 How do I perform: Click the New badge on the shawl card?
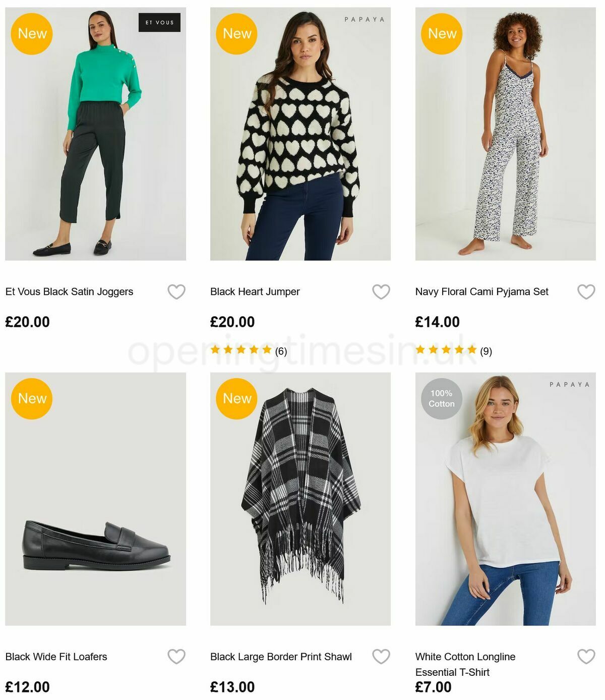point(236,398)
